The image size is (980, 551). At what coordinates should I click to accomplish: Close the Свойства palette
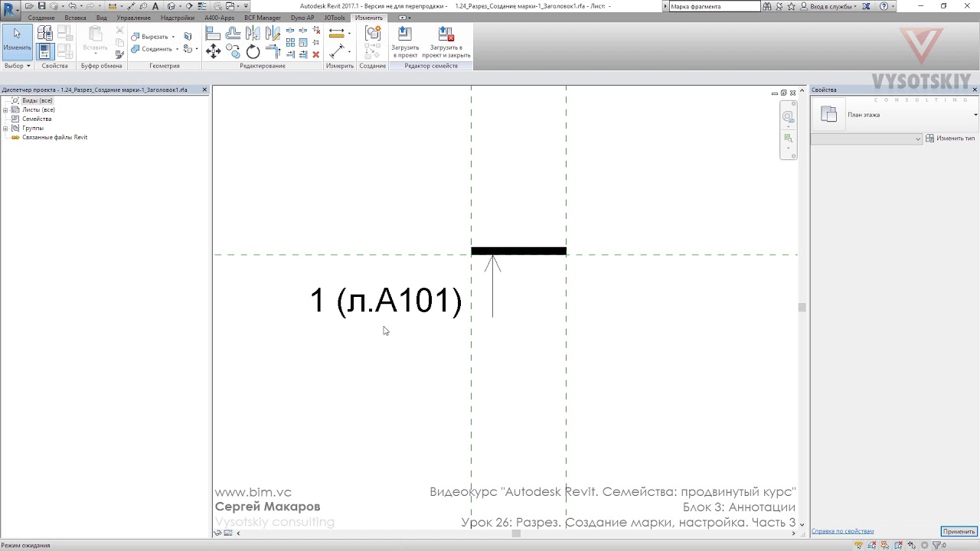click(975, 90)
